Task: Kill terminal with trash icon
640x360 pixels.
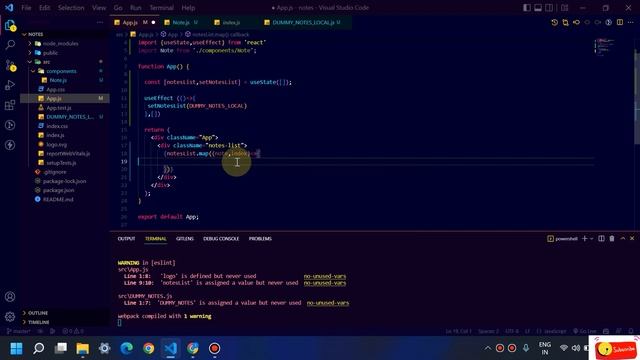Action: [612, 238]
